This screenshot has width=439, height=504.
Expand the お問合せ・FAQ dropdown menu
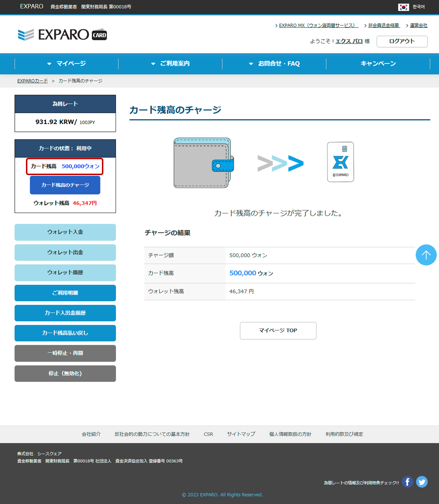[274, 64]
